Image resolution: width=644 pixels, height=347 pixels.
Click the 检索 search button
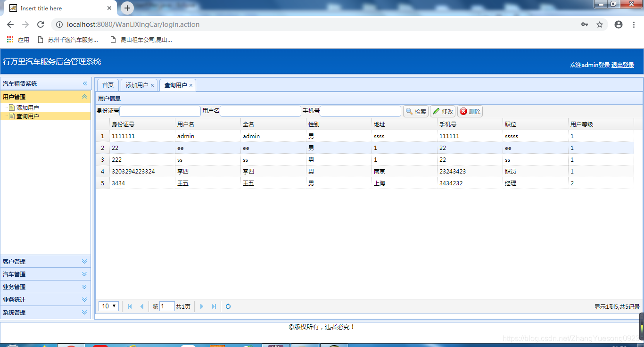416,111
